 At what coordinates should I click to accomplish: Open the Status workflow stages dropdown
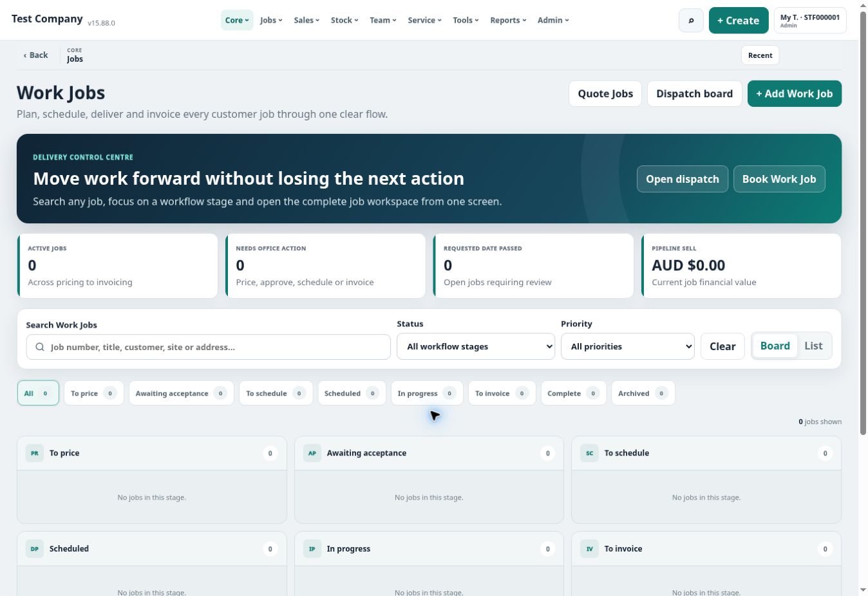click(476, 346)
